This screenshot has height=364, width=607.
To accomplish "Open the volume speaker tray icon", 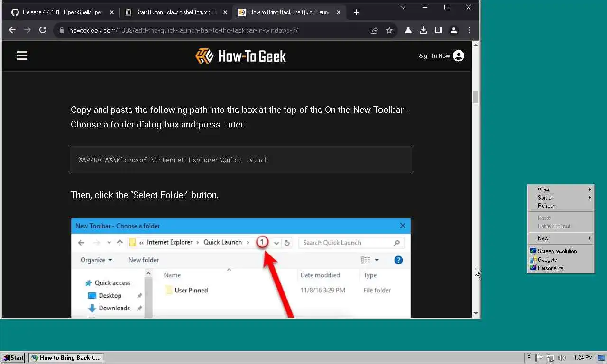I will click(562, 358).
